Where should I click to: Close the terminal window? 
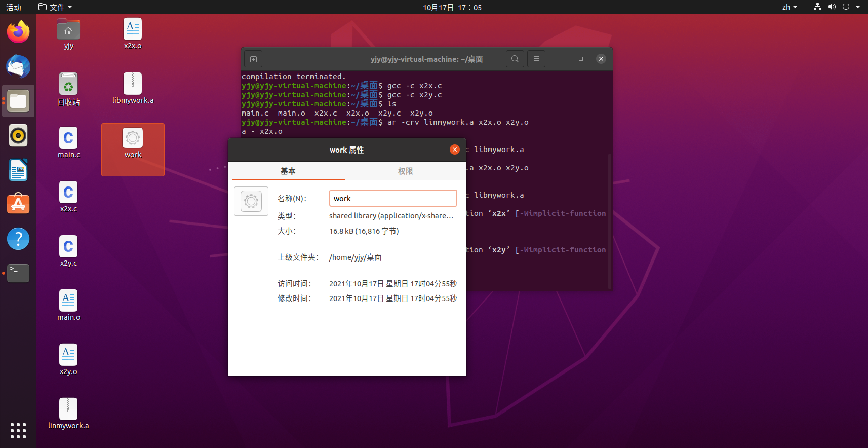coord(601,59)
